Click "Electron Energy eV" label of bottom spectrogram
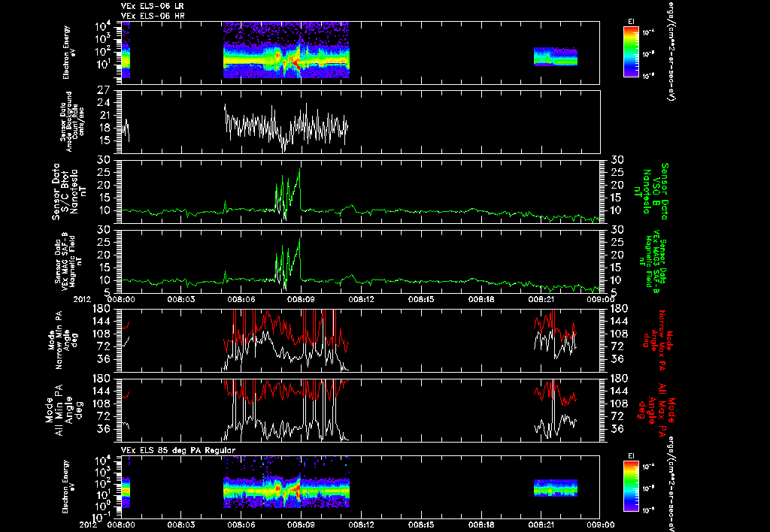Image resolution: width=770 pixels, height=532 pixels. [68, 487]
